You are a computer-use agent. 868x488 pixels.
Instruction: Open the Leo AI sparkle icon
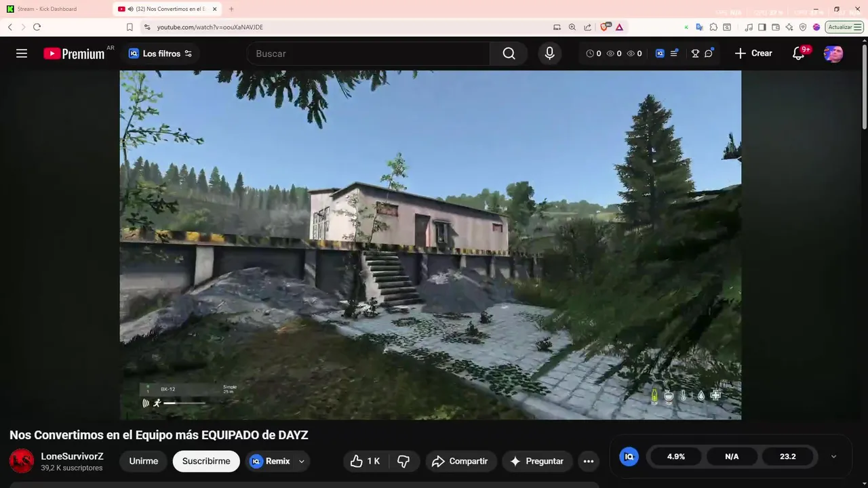pyautogui.click(x=789, y=27)
